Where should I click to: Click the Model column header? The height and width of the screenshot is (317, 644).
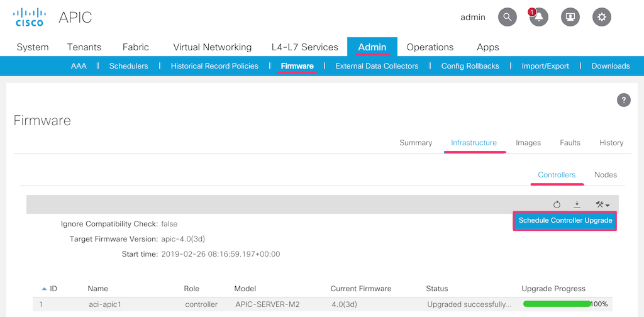pyautogui.click(x=245, y=289)
